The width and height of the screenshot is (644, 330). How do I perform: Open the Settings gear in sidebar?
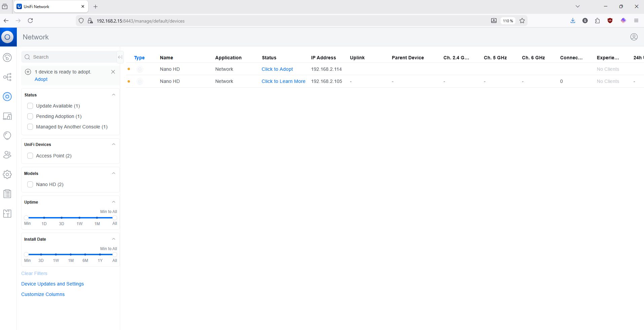[7, 174]
